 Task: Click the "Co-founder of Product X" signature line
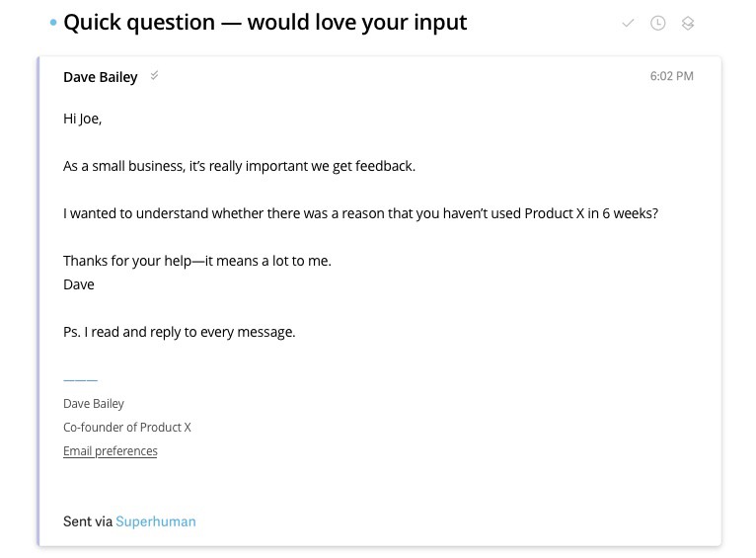click(127, 428)
